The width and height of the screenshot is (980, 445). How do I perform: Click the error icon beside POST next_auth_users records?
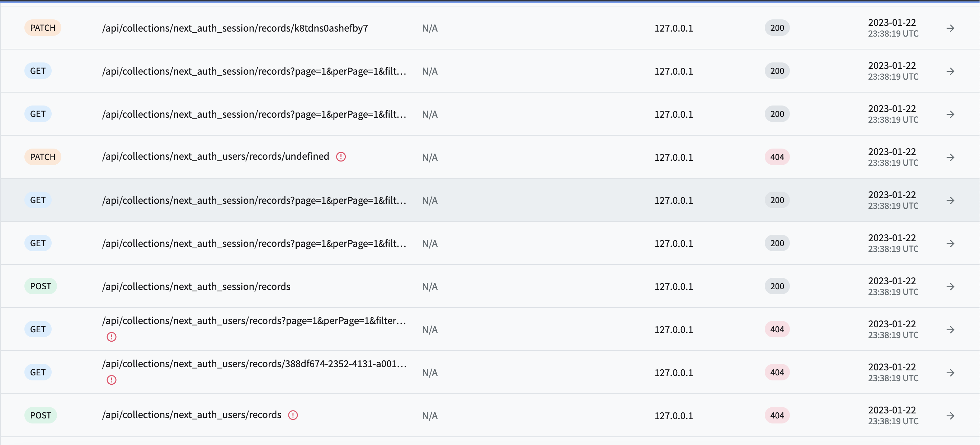click(293, 415)
